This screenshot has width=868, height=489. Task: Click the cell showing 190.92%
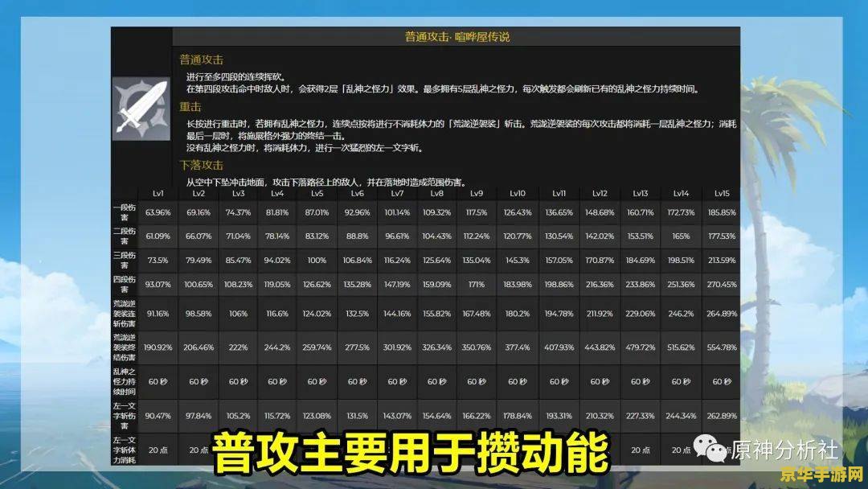pos(158,347)
